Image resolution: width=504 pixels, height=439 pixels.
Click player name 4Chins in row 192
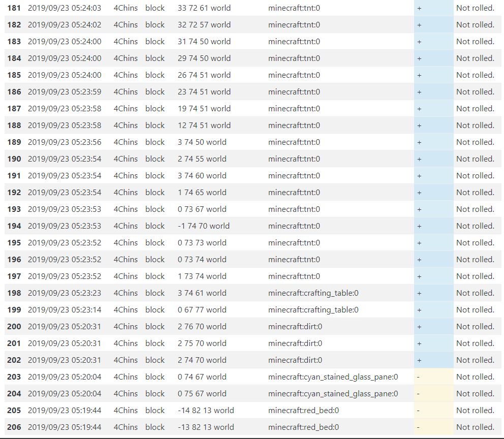point(125,192)
